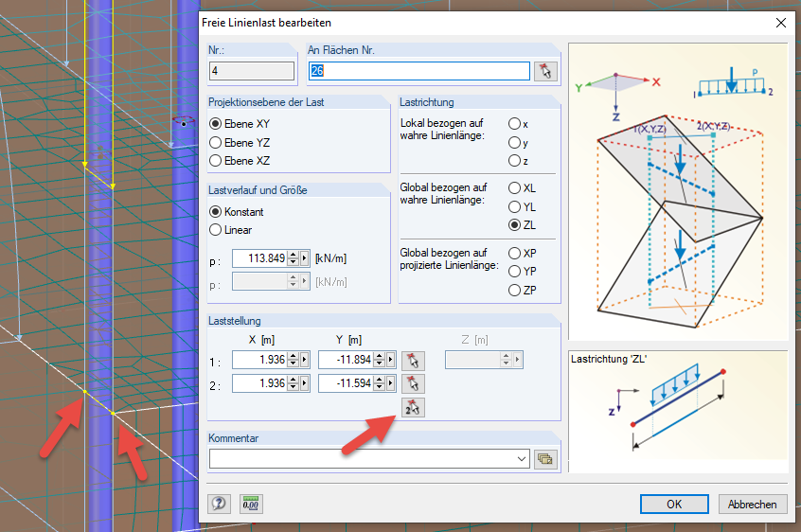Expand the Kommentar dropdown list
This screenshot has height=532, width=801.
(521, 459)
